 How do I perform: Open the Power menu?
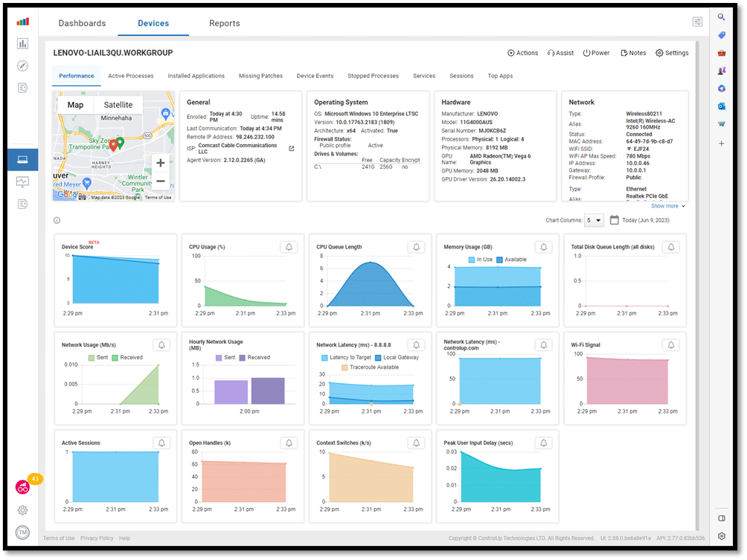[596, 53]
